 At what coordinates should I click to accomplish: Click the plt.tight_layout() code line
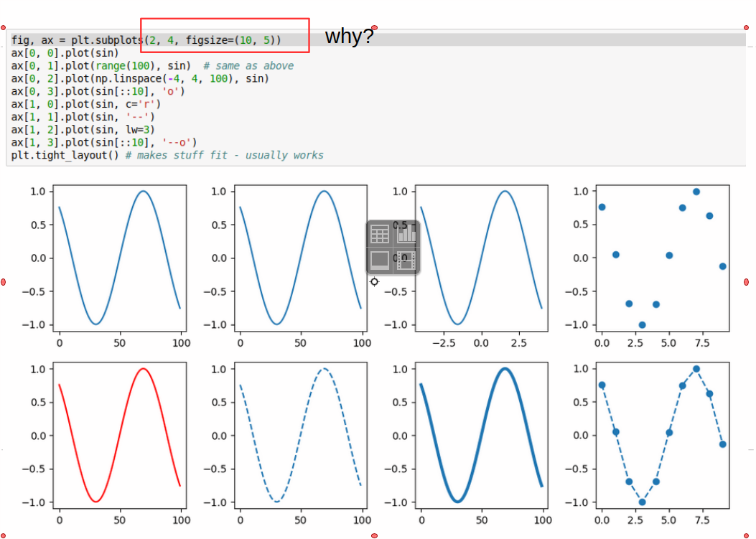pyautogui.click(x=167, y=155)
